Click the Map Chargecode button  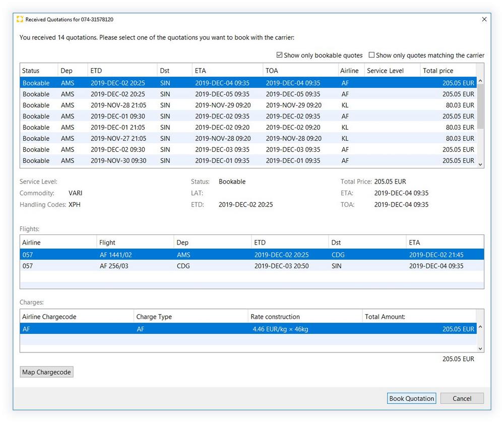click(x=47, y=372)
